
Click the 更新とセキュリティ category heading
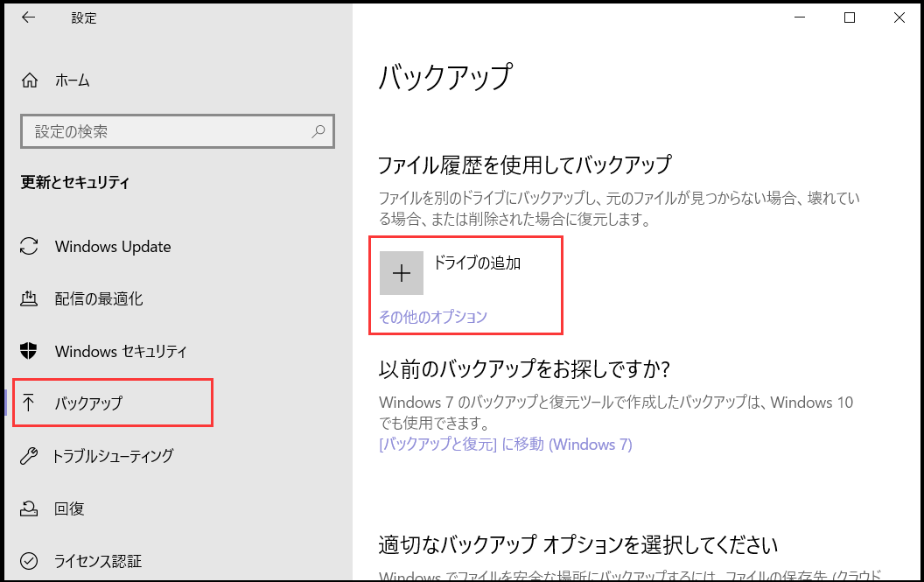75,182
